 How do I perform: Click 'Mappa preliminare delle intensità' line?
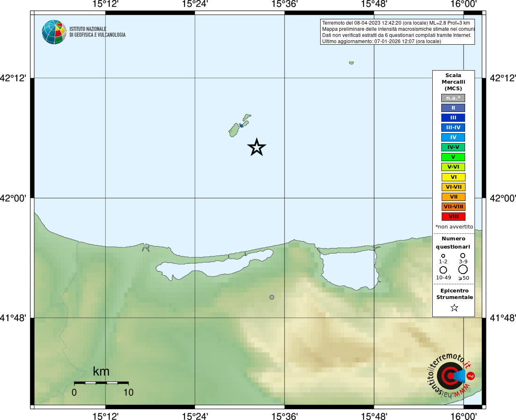click(398, 29)
